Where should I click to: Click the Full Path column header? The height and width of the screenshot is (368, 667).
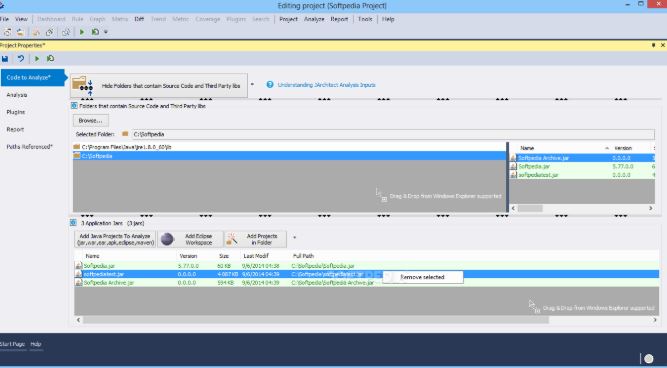[303, 256]
